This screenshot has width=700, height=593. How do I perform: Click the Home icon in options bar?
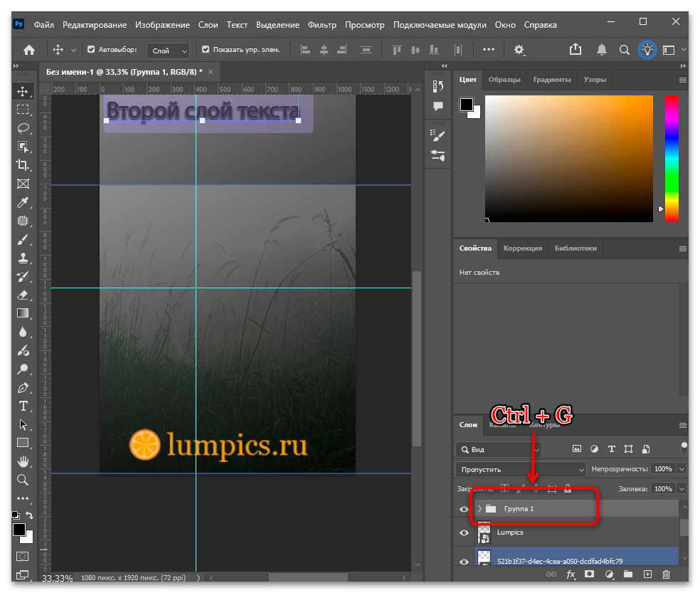29,50
